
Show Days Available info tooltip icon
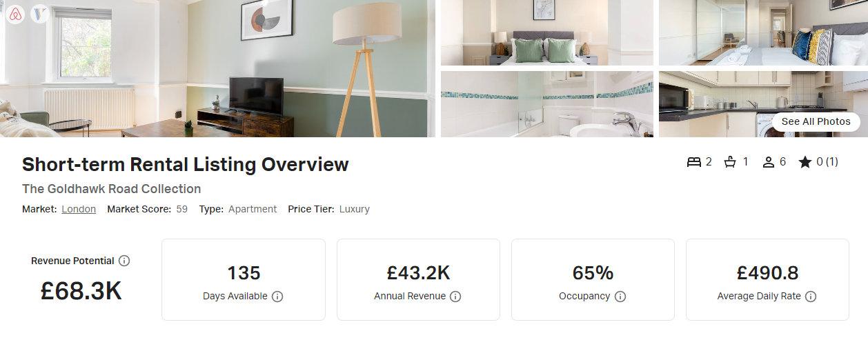point(277,297)
